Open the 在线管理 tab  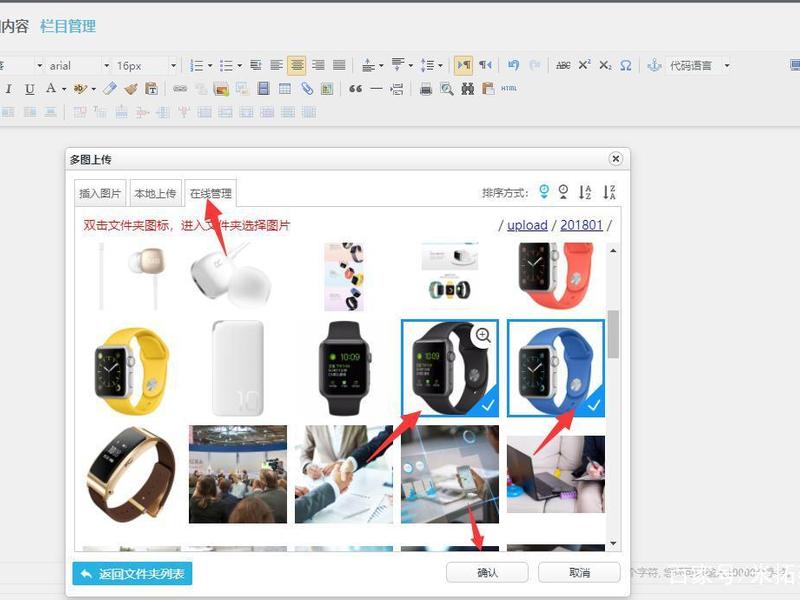211,193
